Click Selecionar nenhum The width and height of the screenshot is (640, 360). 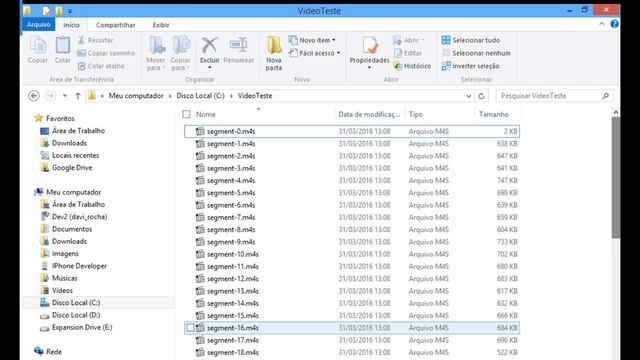(476, 53)
